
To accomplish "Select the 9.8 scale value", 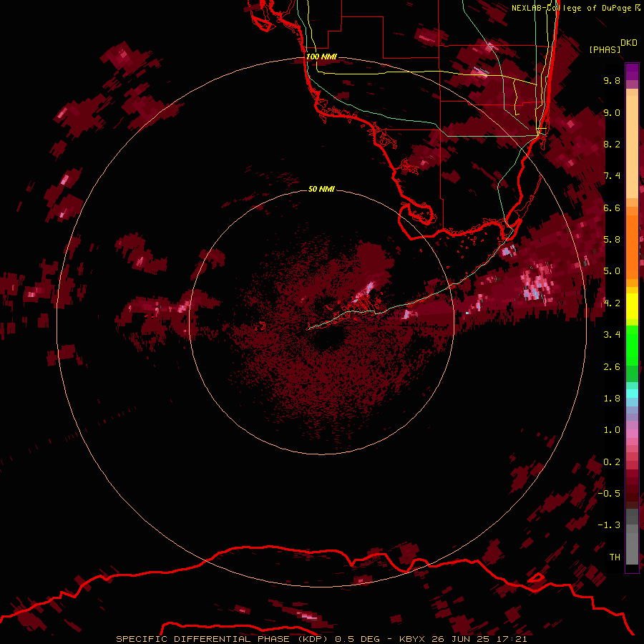I will point(612,81).
